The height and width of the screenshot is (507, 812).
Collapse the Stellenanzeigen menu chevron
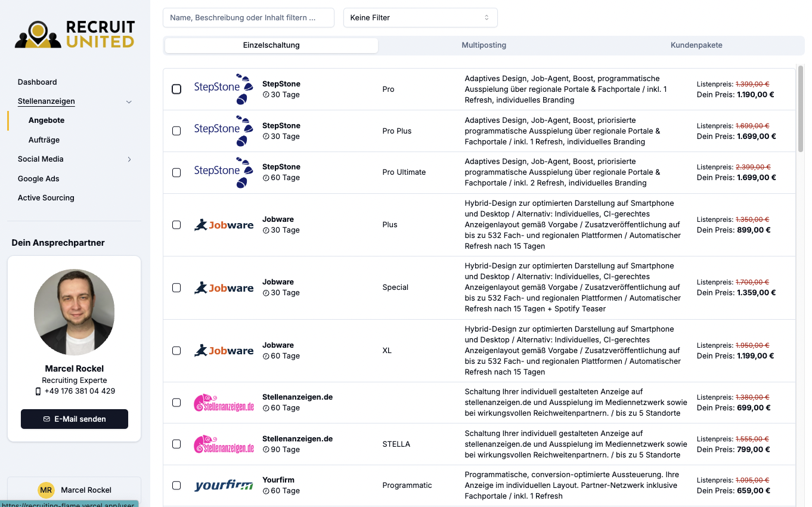pos(129,102)
